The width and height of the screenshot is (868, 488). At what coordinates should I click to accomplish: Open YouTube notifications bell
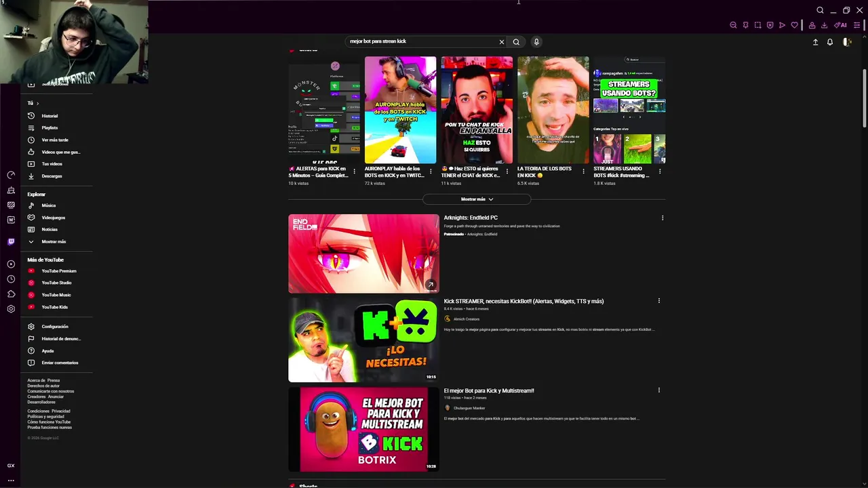(830, 42)
